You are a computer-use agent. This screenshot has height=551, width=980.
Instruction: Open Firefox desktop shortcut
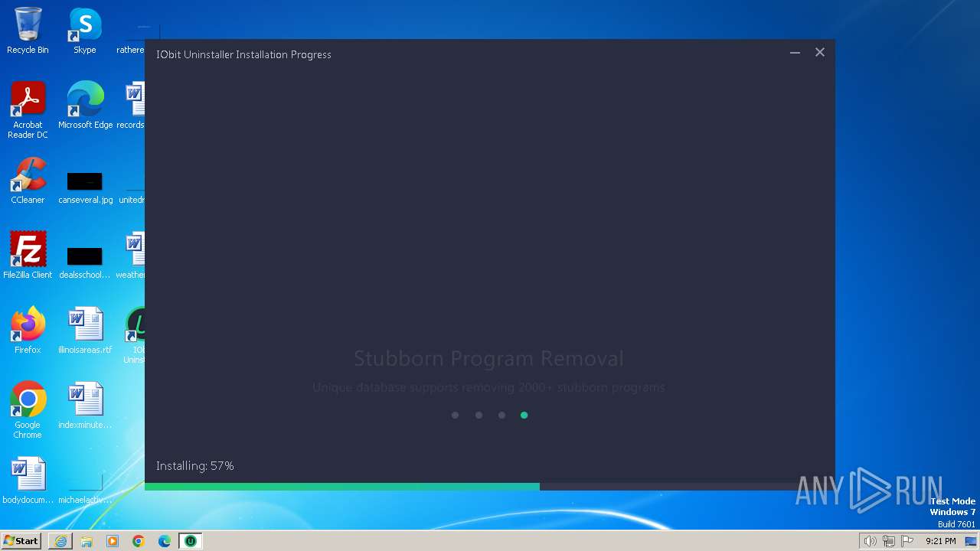(x=28, y=331)
